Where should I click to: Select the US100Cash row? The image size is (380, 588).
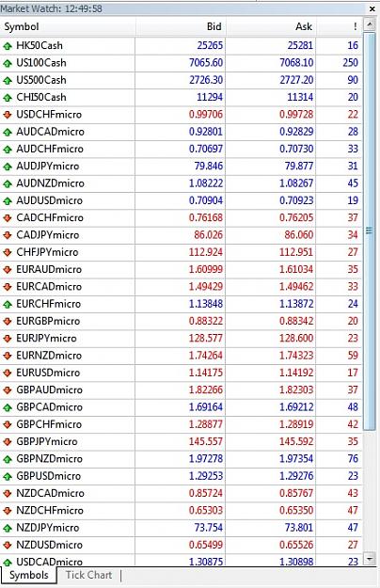tap(181, 63)
